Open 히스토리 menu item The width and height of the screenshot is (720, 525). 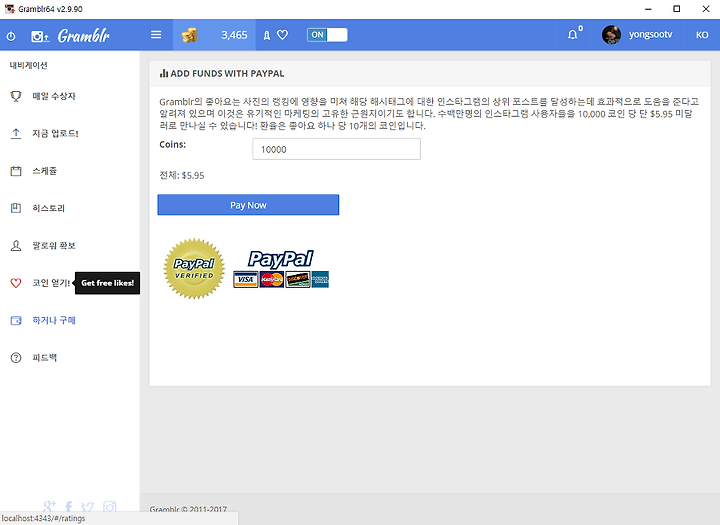click(48, 208)
